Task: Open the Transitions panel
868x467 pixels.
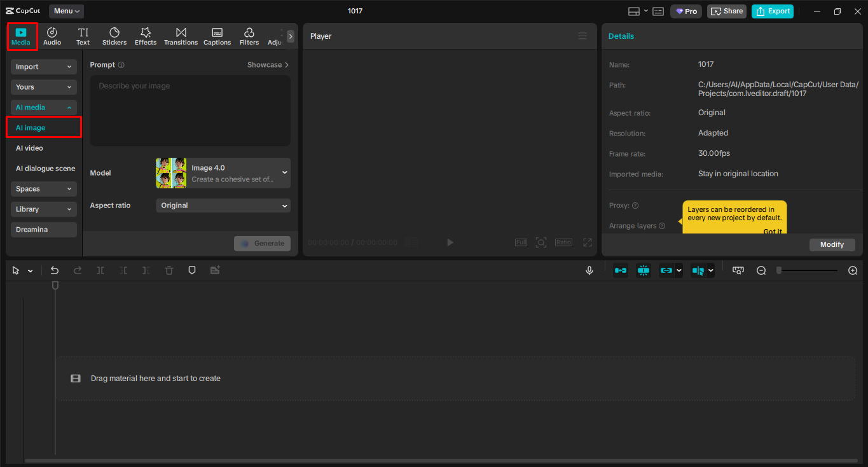Action: click(181, 36)
